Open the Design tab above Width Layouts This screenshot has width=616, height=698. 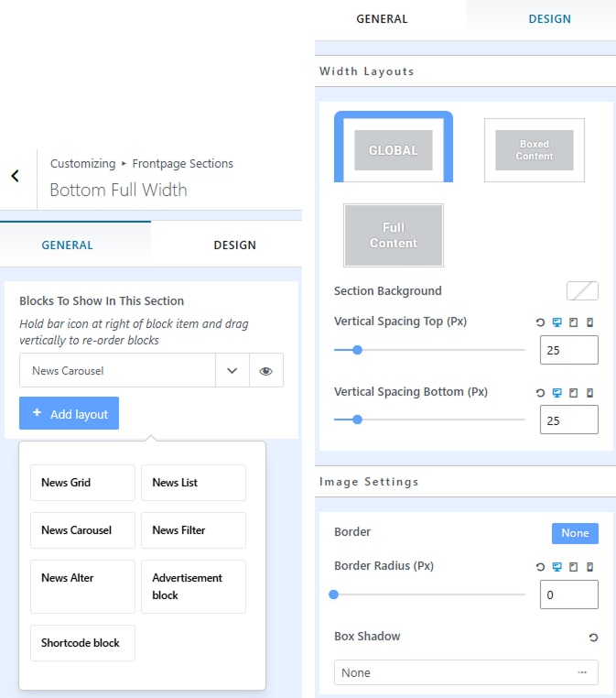click(549, 18)
